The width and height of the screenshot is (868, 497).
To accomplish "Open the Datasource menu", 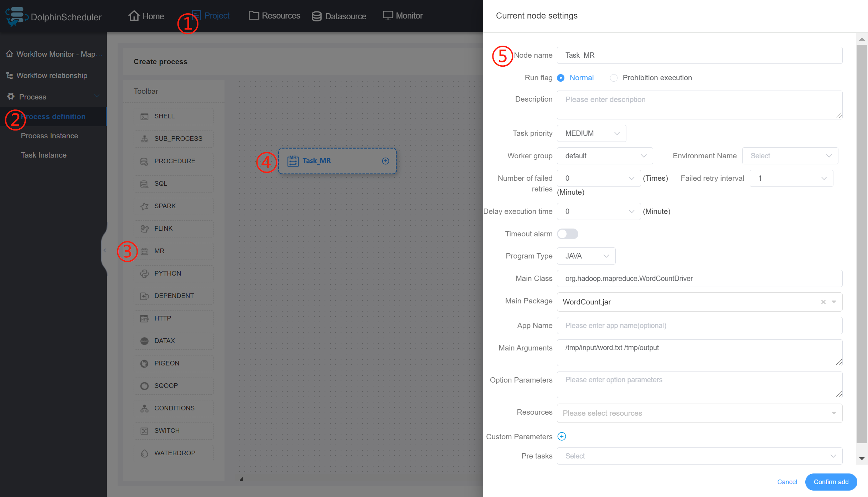I will (339, 16).
